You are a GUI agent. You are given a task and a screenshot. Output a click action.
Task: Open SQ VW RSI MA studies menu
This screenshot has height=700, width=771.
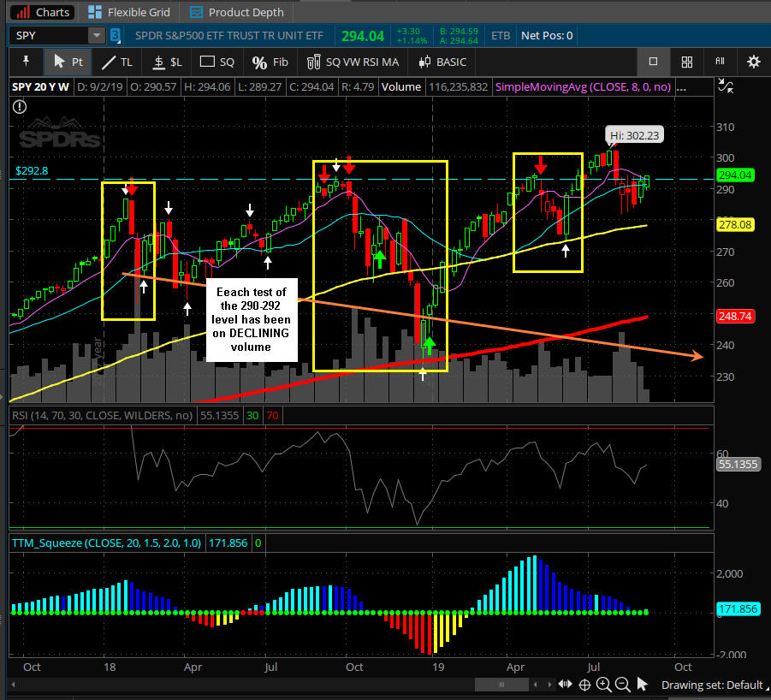352,62
